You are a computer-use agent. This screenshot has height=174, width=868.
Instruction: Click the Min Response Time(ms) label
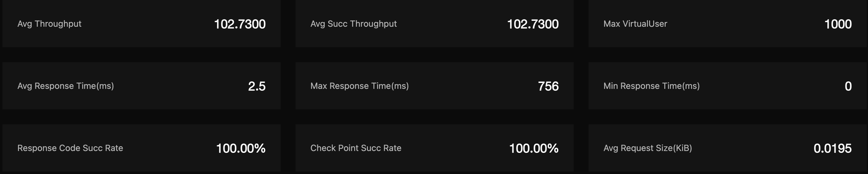click(651, 86)
